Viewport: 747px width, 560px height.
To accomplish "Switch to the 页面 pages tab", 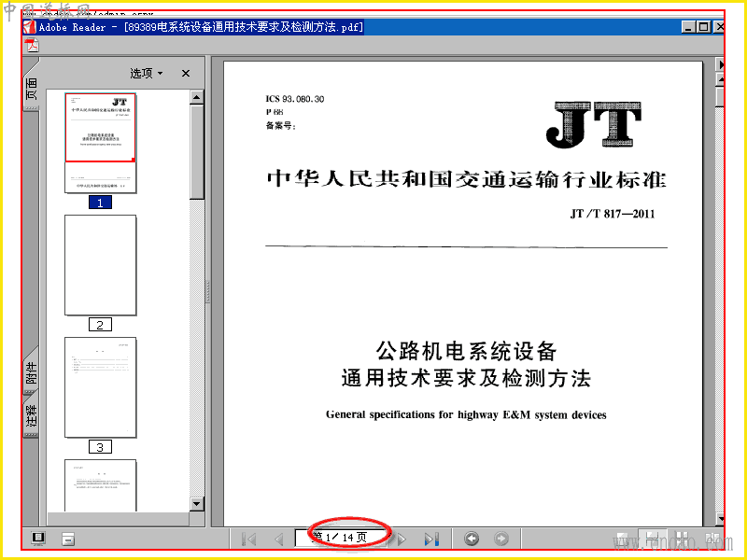I will point(31,89).
